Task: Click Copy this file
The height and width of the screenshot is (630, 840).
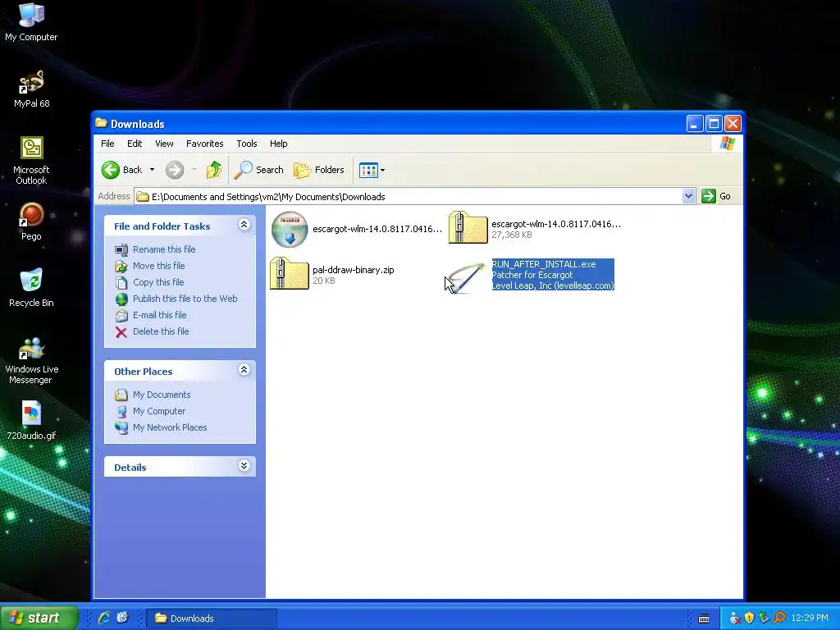Action: coord(158,282)
